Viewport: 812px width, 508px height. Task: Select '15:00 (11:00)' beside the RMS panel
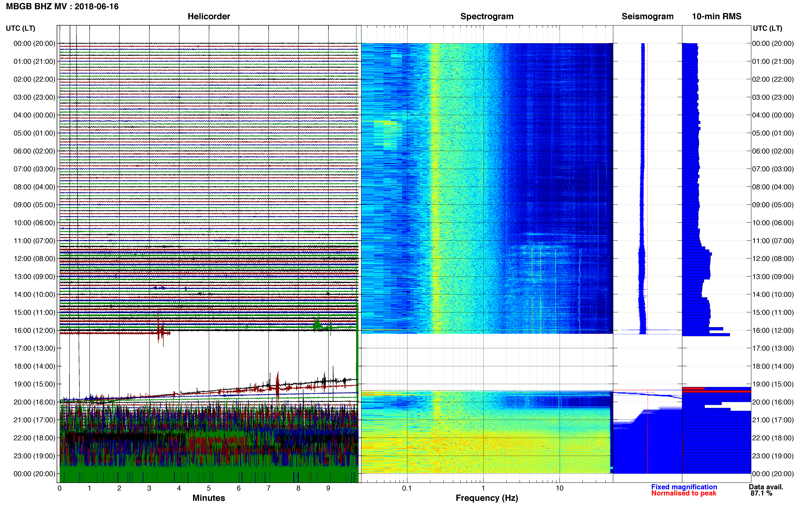pos(773,312)
